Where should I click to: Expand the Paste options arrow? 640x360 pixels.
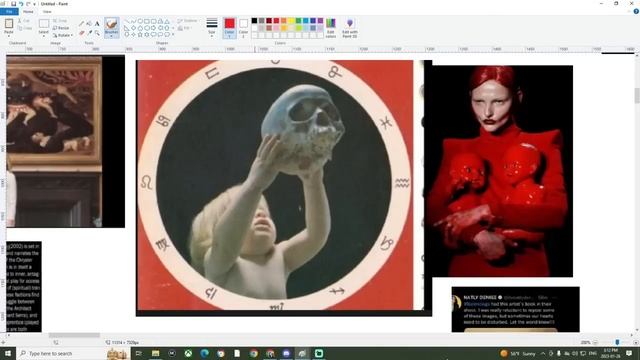coord(9,36)
